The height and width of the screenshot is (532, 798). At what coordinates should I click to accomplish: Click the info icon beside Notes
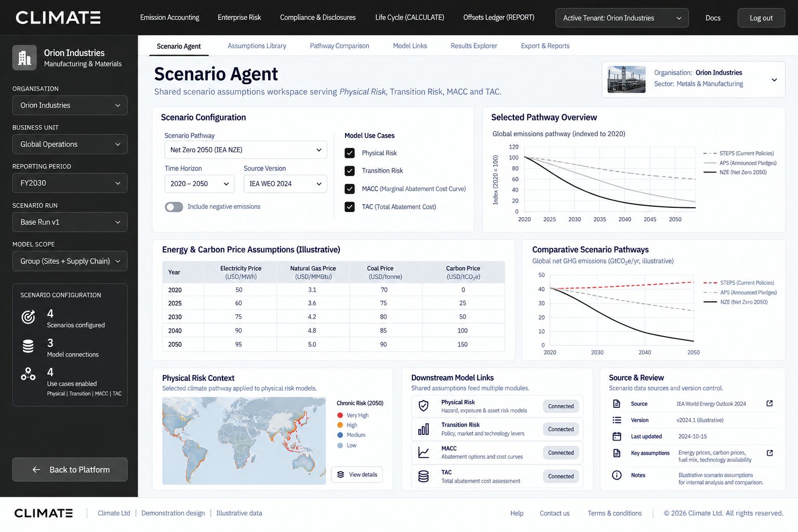tap(617, 475)
